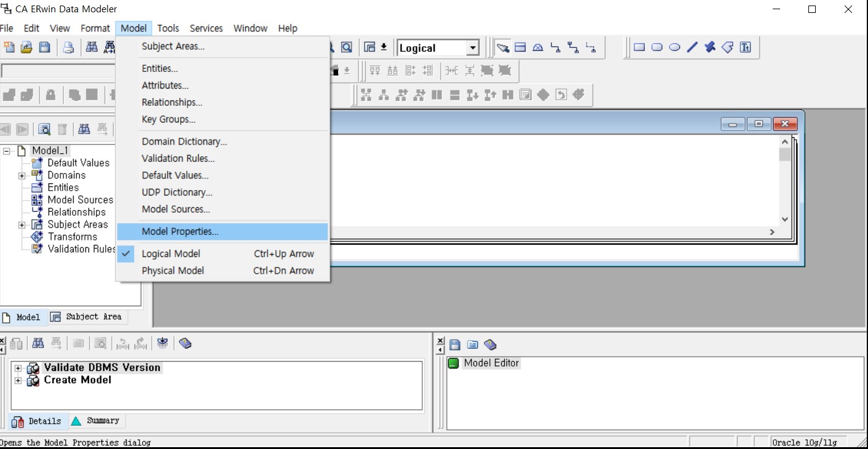The image size is (868, 449).
Task: Click the save icon in Advisories pane
Action: point(455,344)
